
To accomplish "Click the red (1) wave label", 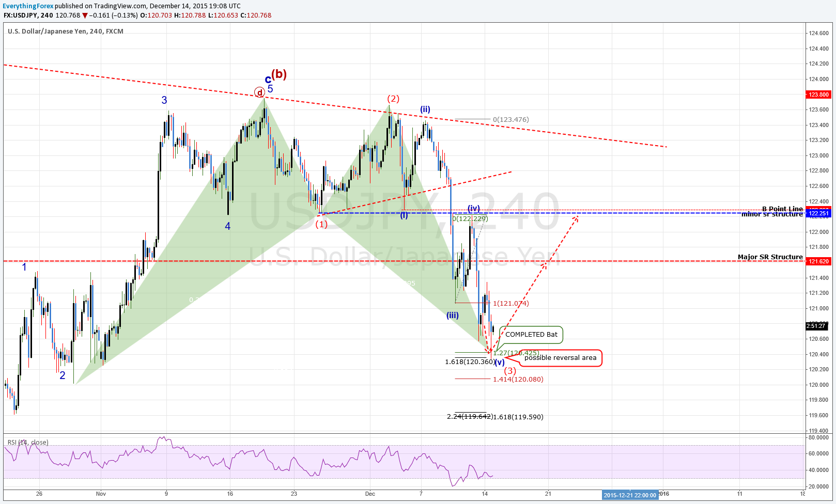I will point(321,224).
